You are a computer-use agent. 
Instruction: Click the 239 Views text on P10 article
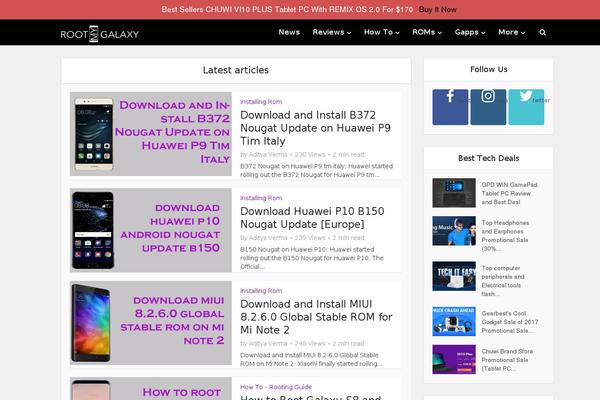tap(310, 238)
